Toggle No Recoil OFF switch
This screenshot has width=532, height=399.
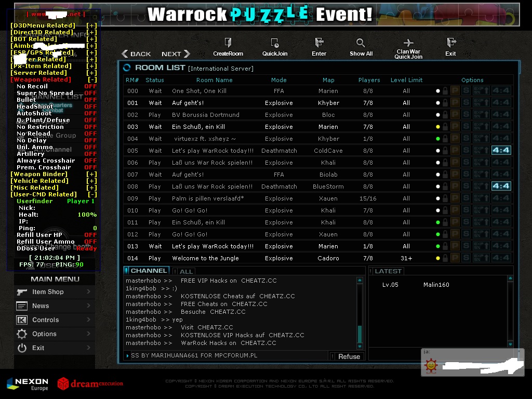pyautogui.click(x=90, y=86)
